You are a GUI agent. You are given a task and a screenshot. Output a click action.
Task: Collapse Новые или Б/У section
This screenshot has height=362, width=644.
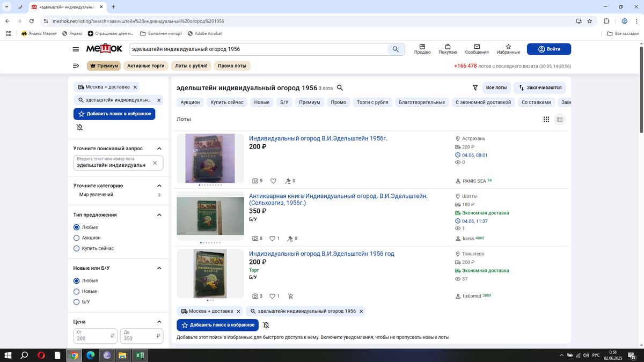159,268
